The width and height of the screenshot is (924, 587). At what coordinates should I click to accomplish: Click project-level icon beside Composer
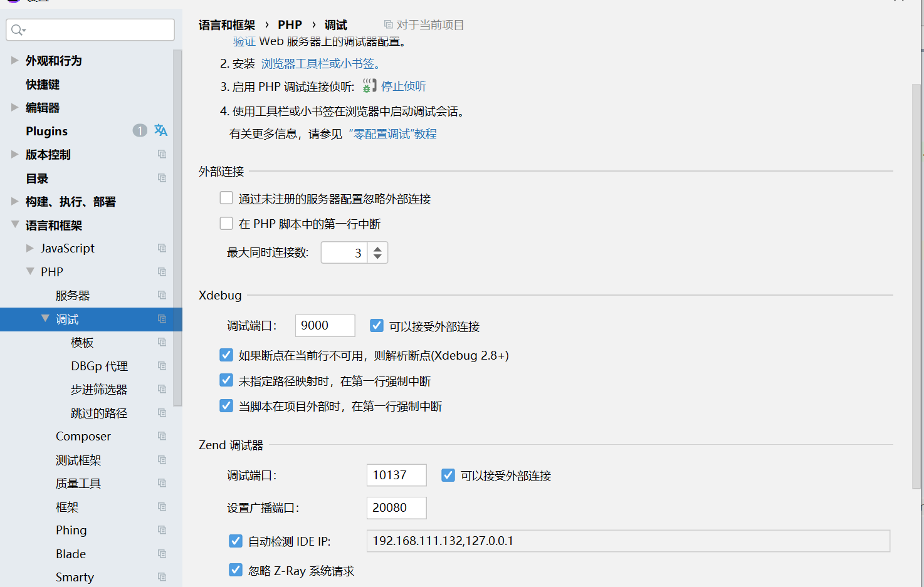pos(162,436)
